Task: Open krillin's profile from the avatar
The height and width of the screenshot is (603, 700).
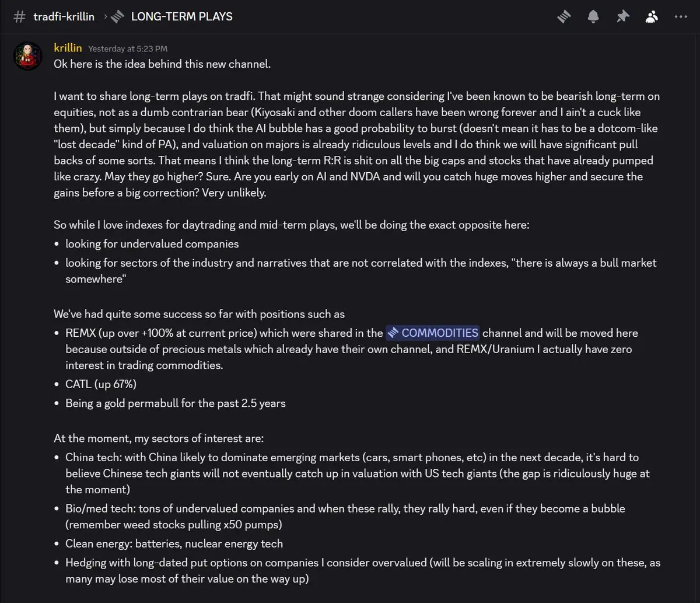Action: tap(27, 56)
